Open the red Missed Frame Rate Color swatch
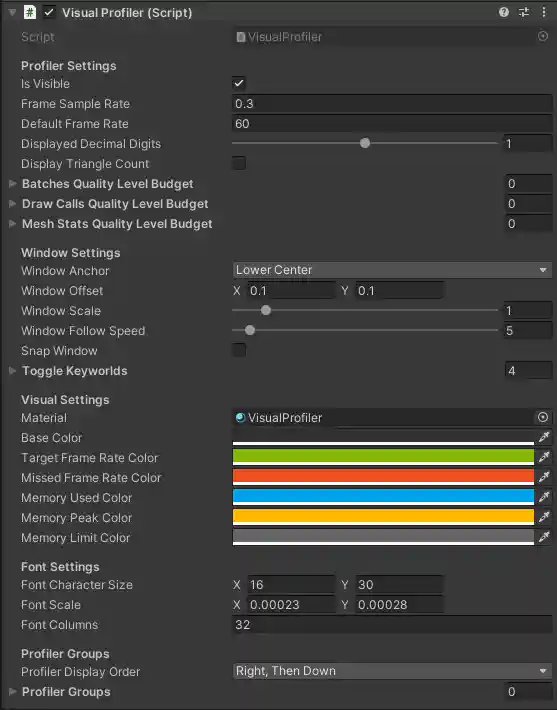The image size is (557, 710). 383,477
